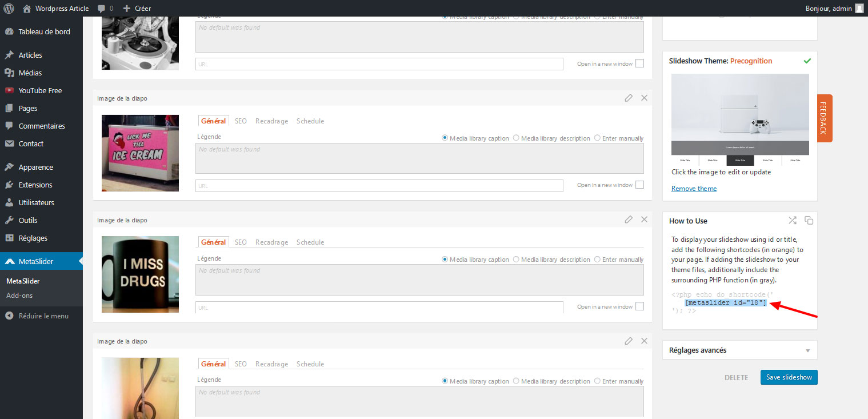Click URL field of ice cream slide
The height and width of the screenshot is (419, 868).
[379, 186]
